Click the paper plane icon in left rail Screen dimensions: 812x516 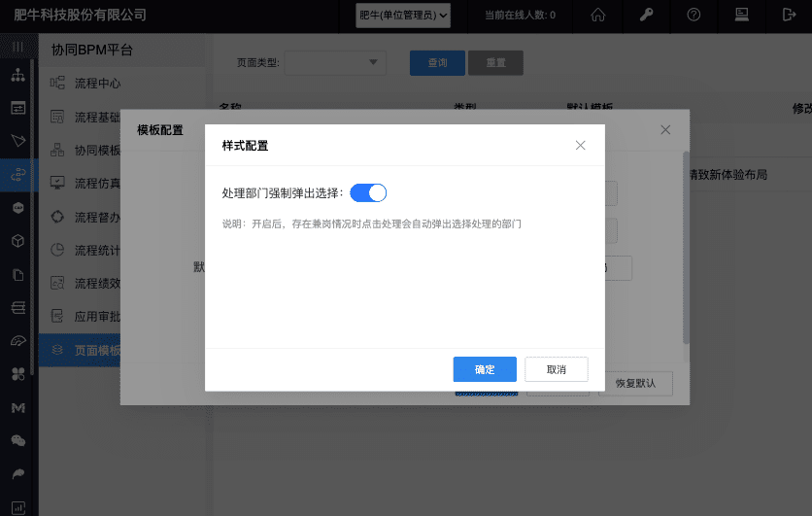[18, 140]
